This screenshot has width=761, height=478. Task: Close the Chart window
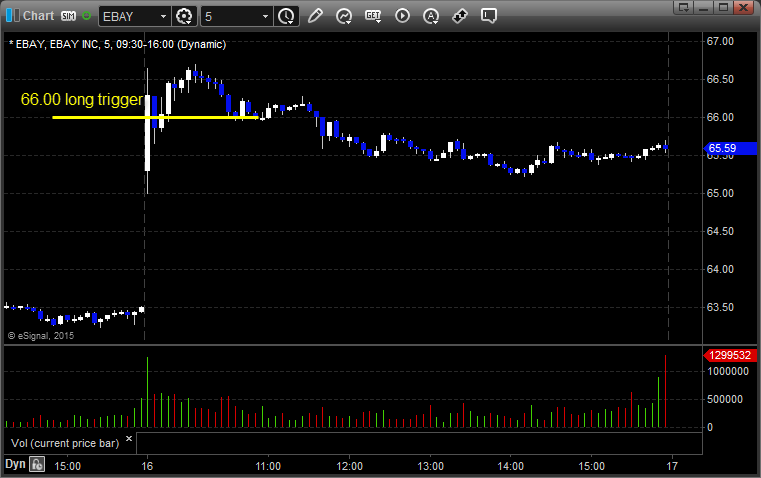[744, 7]
